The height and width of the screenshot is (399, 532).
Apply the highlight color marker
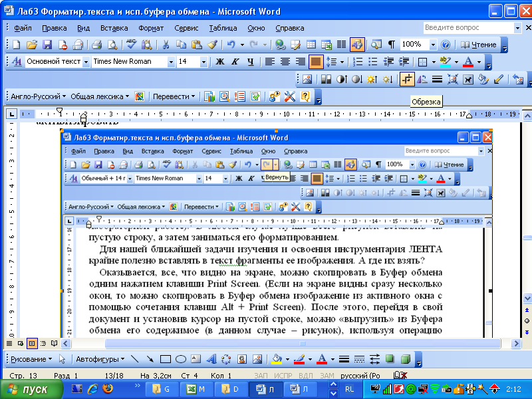[x=445, y=61]
